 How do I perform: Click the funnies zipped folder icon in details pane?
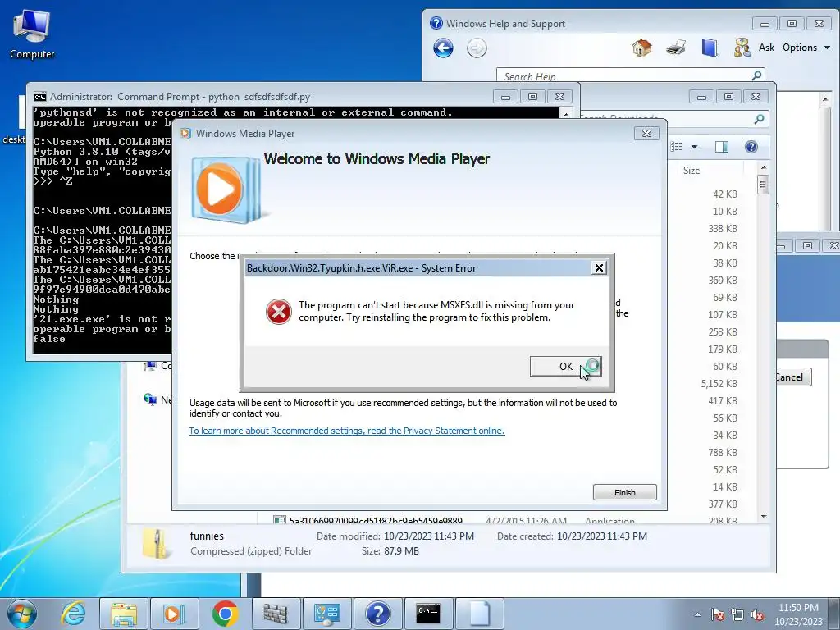(x=157, y=543)
